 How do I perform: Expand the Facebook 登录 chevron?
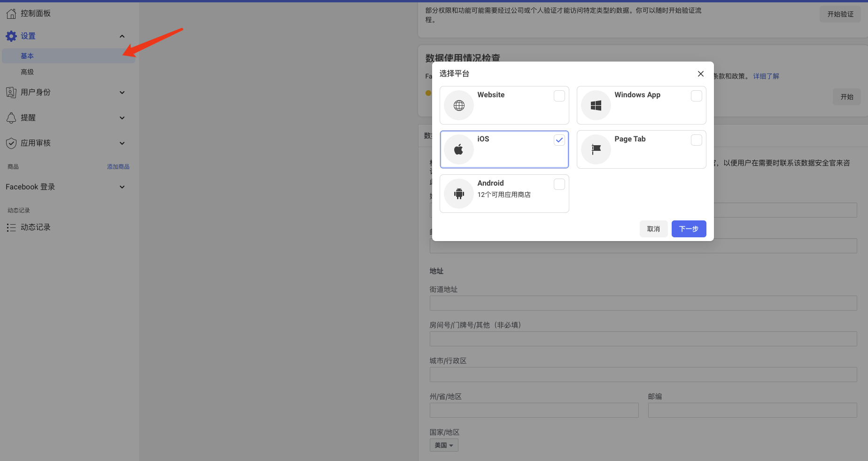(122, 187)
